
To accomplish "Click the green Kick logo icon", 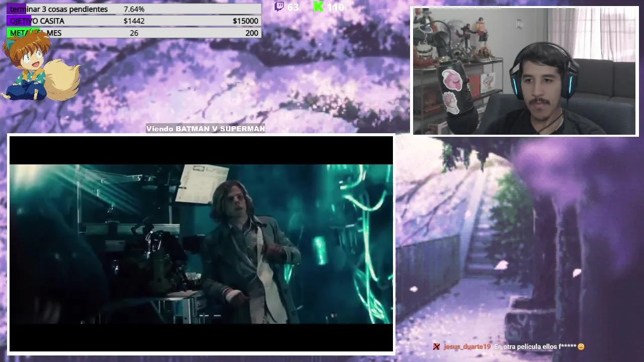I will click(318, 6).
